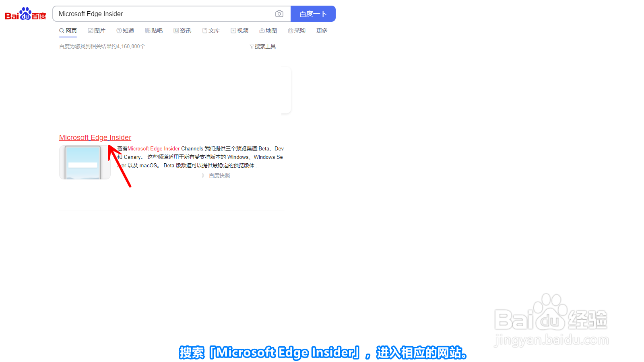
Task: Open the 视频 tab
Action: pos(239,31)
